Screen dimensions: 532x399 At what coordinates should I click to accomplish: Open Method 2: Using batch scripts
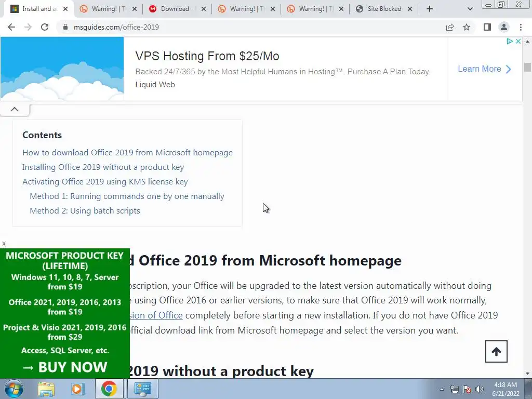pos(85,211)
